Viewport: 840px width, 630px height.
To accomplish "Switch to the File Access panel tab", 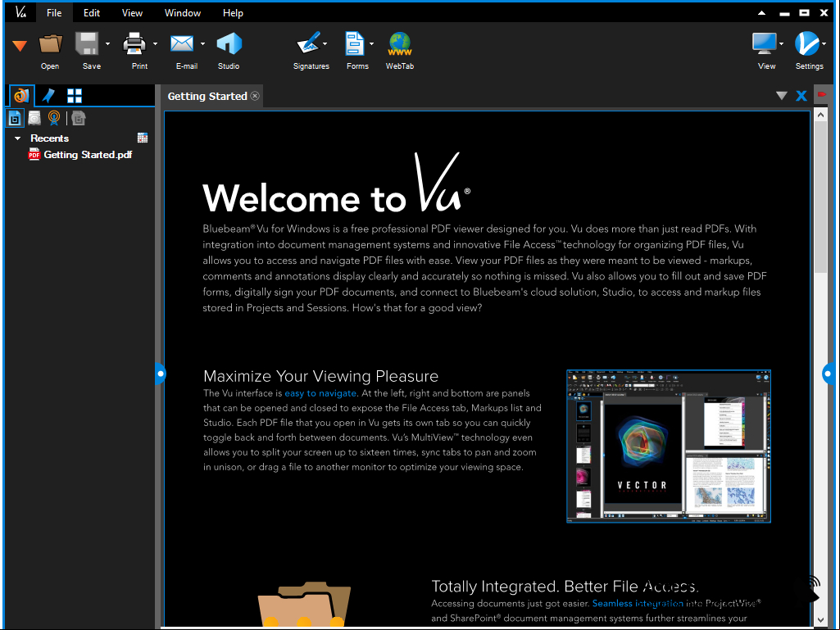I will tap(22, 96).
